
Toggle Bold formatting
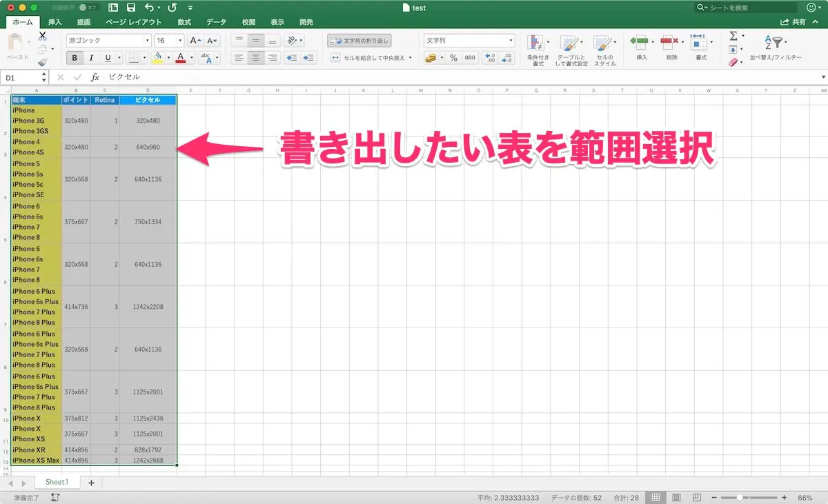[x=75, y=58]
